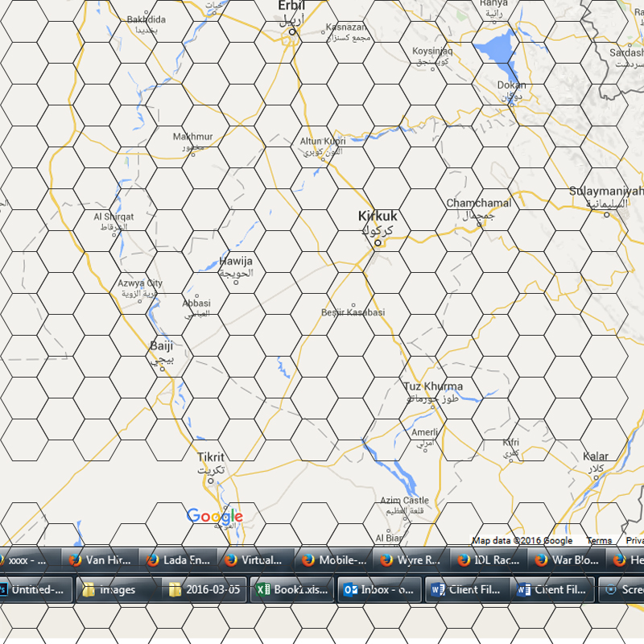
Task: Click the 'Map data ©2016 Google' attribution
Action: click(522, 540)
